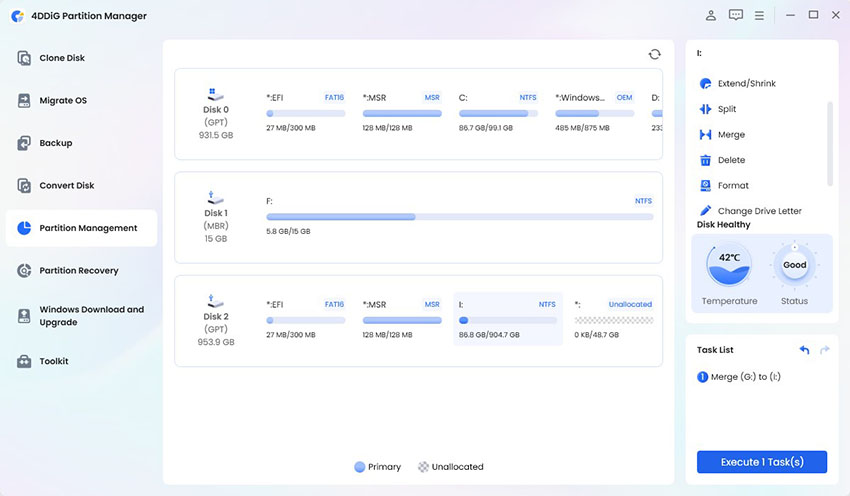Choose Change Drive Letter option

coord(759,211)
